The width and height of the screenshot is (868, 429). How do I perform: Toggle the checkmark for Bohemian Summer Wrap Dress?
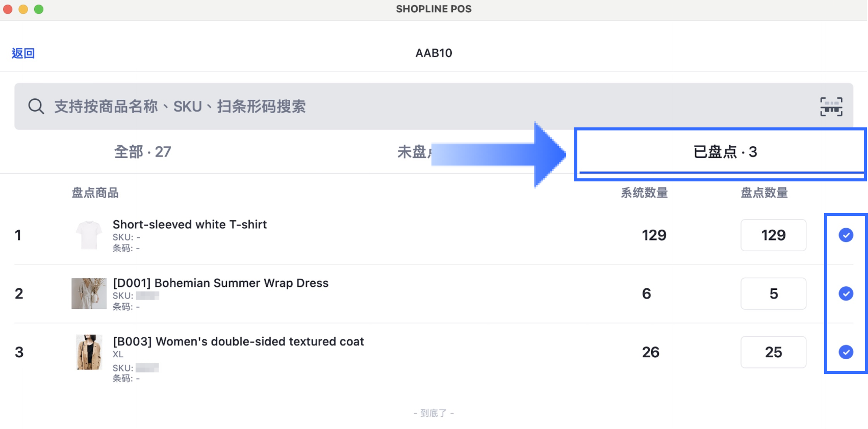(x=846, y=293)
